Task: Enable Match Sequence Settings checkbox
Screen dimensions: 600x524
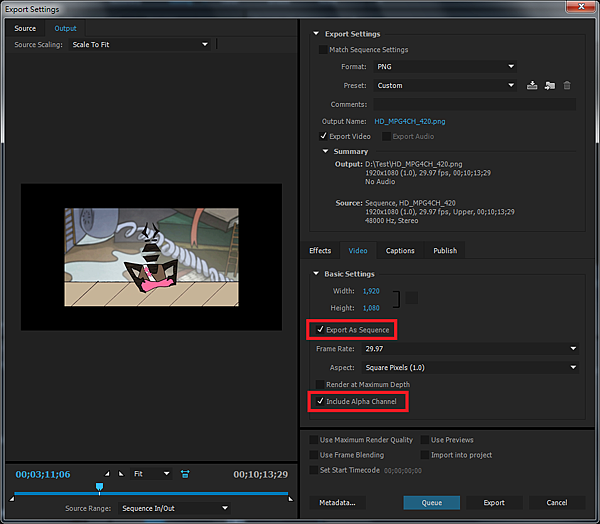Action: (323, 50)
